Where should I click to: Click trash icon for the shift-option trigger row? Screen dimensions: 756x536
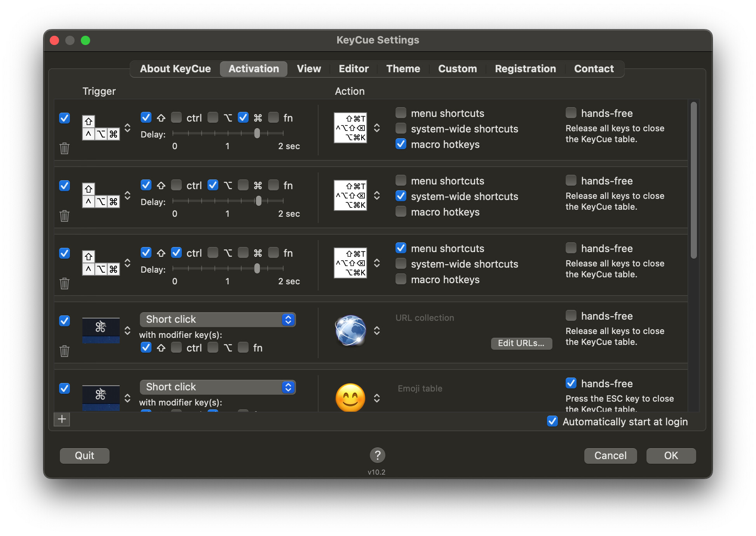click(x=64, y=216)
